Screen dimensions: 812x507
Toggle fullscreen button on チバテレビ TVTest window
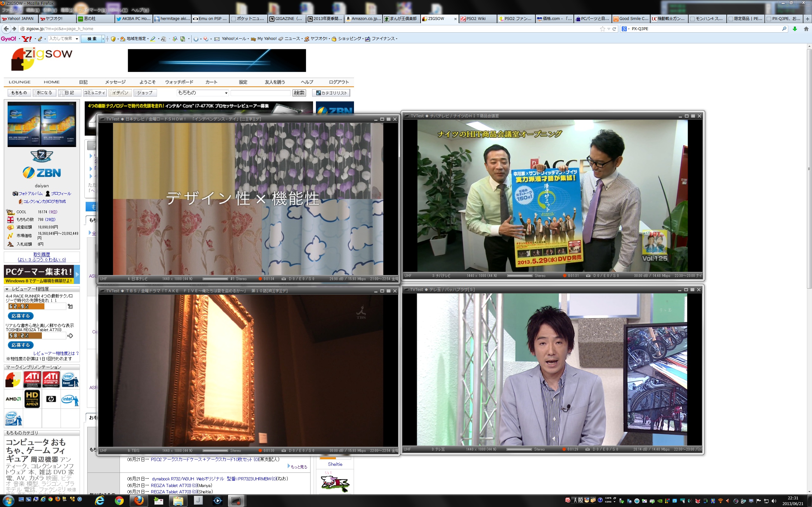(693, 116)
